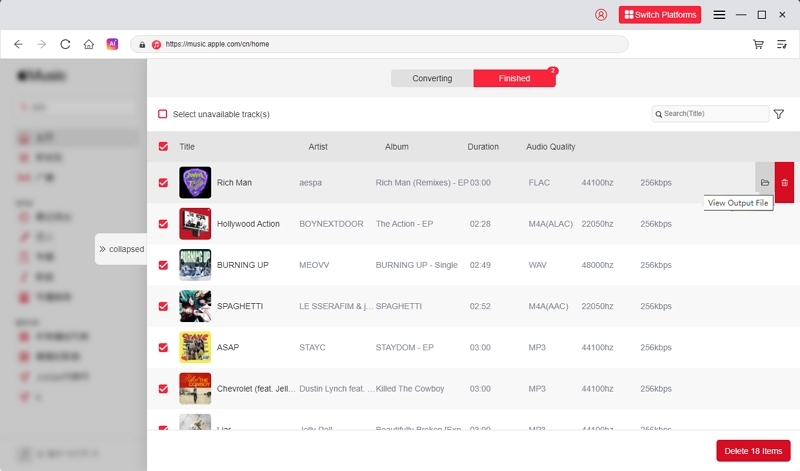Click the 02:28 duration value
Viewport: 800px width, 471px height.
coord(480,224)
